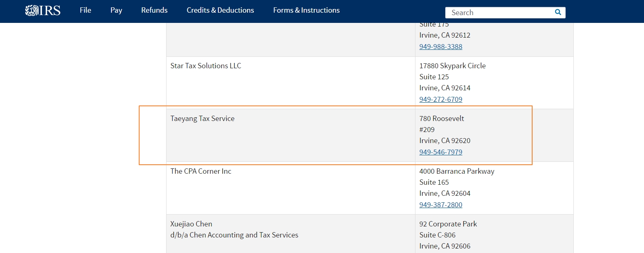Click the search magnifier icon
This screenshot has width=644, height=253.
pyautogui.click(x=558, y=12)
